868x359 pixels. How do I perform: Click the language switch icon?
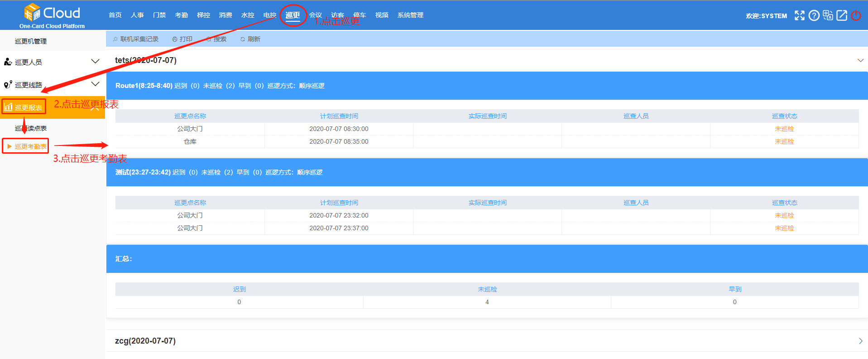(x=828, y=15)
